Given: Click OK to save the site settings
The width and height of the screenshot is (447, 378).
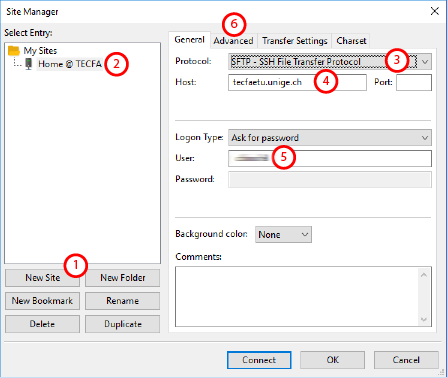Looking at the screenshot, I should click(332, 360).
